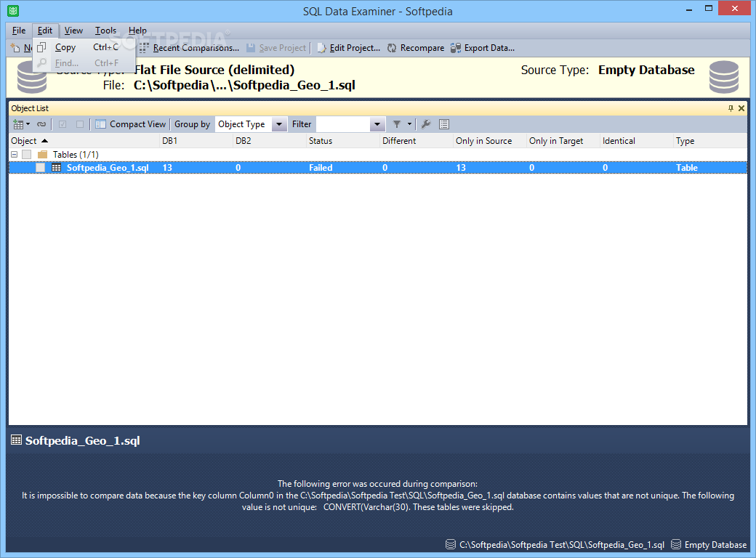756x558 pixels.
Task: Click the list details icon in toolbar
Action: tap(444, 124)
